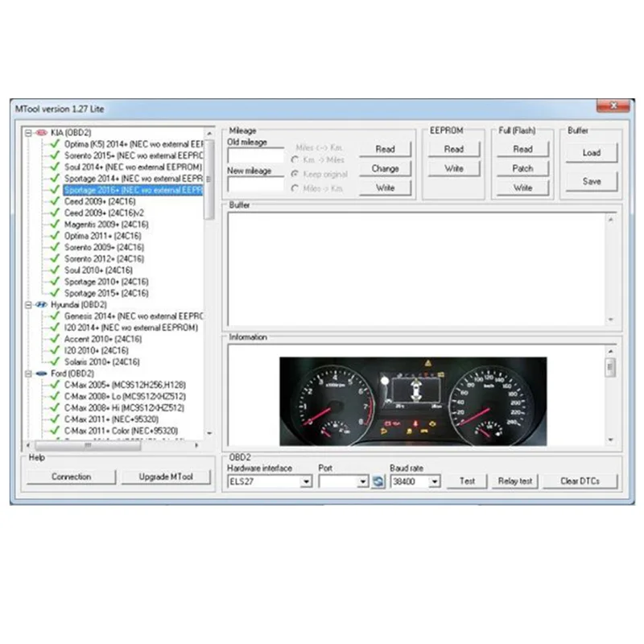
Task: Select Sportage 2015+ (24C16) item
Action: (106, 293)
